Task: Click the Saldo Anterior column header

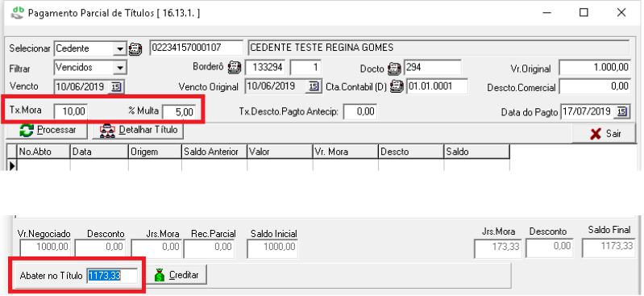Action: click(214, 152)
